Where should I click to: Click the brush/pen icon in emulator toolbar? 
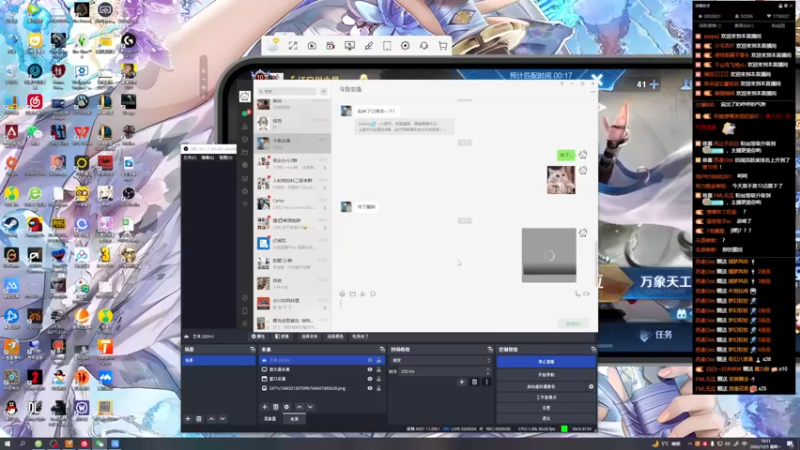[368, 46]
